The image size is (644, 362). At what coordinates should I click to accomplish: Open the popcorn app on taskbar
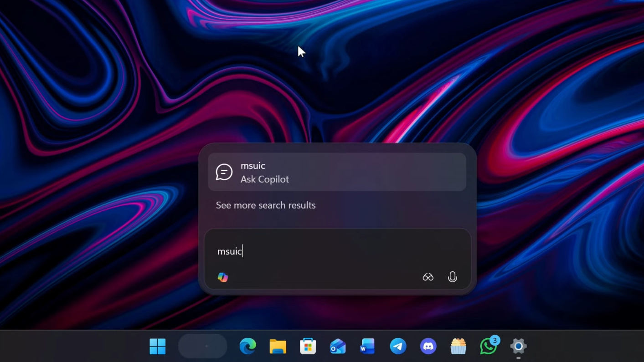[458, 347]
